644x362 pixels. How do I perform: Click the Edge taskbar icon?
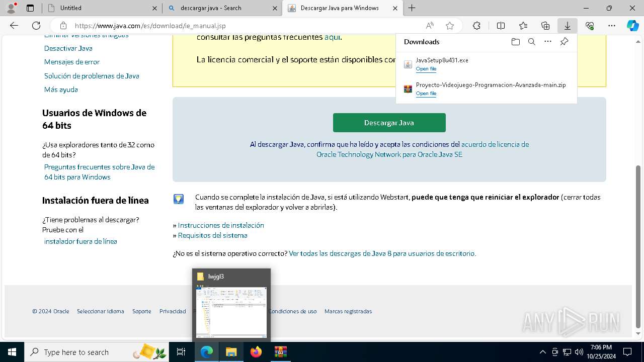[207, 352]
